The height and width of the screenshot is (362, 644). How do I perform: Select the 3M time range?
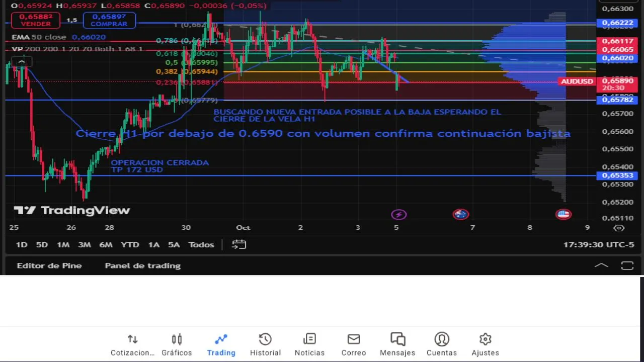pyautogui.click(x=84, y=245)
